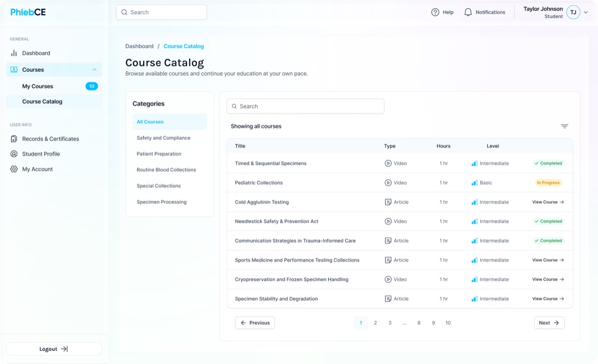The width and height of the screenshot is (598, 364).
Task: Click video type icon for Timed & Sequential Specimens
Action: coord(388,163)
